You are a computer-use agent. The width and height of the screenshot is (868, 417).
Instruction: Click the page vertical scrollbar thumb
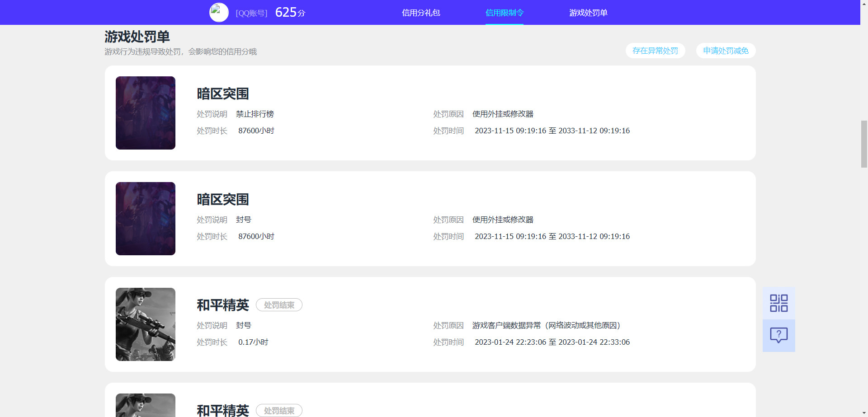[x=864, y=144]
